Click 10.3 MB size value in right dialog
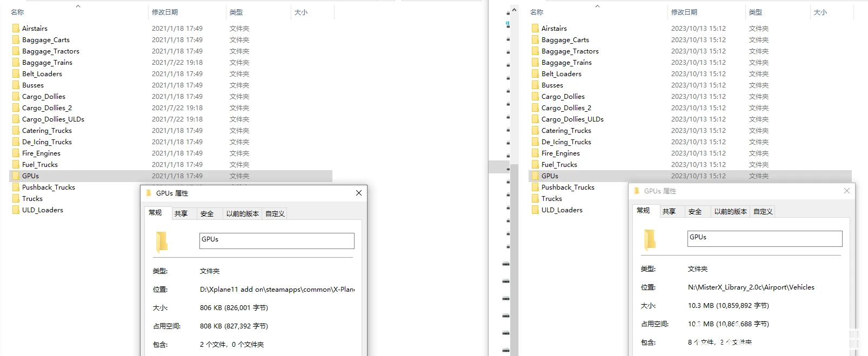The height and width of the screenshot is (356, 868). (x=728, y=306)
